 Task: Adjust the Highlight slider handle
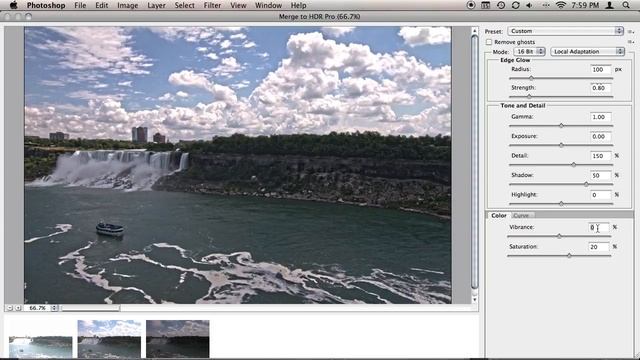click(x=561, y=203)
